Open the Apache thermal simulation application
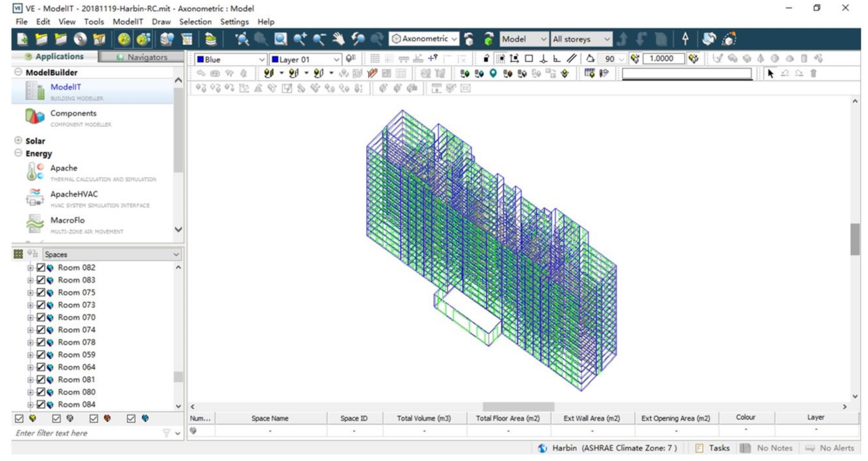The width and height of the screenshot is (868, 461). tap(64, 168)
